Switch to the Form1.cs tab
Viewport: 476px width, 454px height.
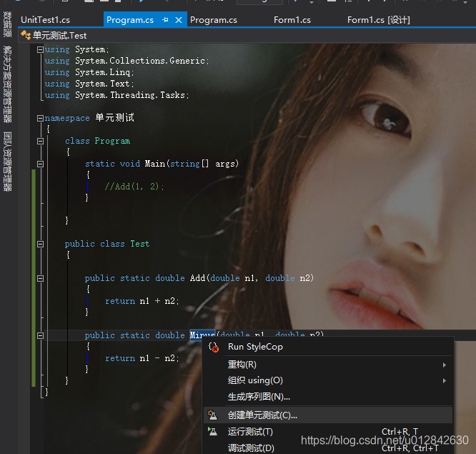point(292,20)
